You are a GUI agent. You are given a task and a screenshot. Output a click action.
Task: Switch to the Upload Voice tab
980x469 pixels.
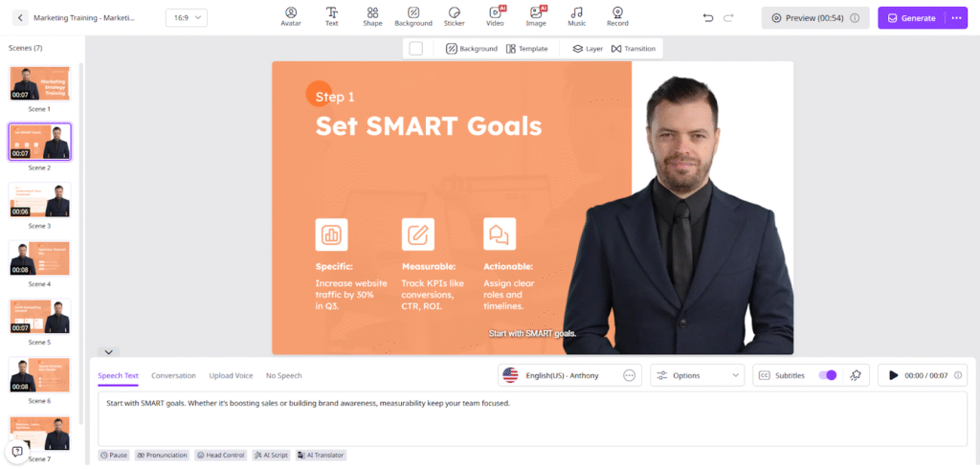[232, 376]
